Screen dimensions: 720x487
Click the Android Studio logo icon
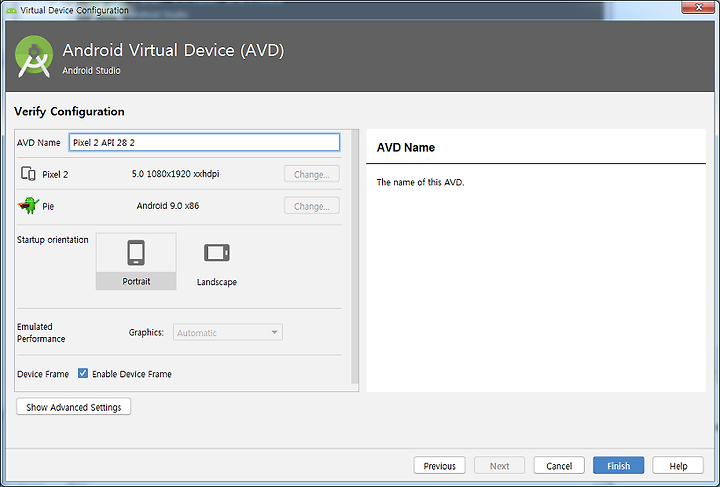point(34,56)
